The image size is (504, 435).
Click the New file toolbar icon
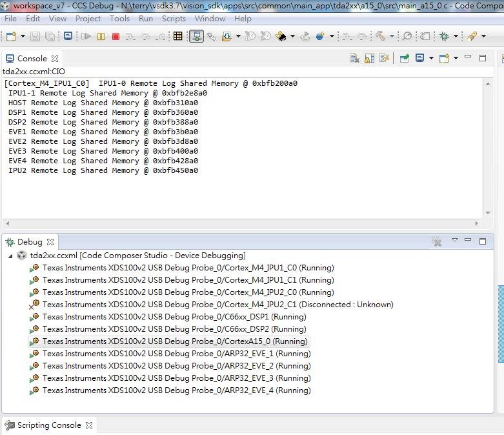pos(11,36)
